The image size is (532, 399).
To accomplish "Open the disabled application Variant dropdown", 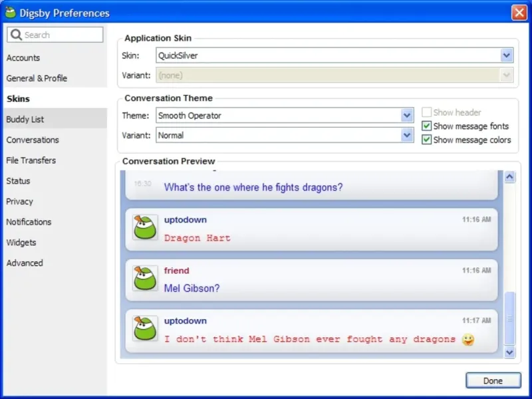I will click(506, 75).
